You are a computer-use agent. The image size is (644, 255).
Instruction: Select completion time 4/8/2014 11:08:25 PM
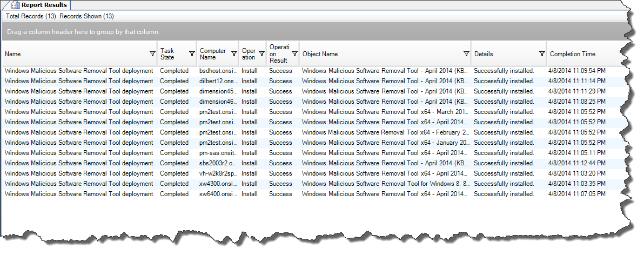coord(576,102)
